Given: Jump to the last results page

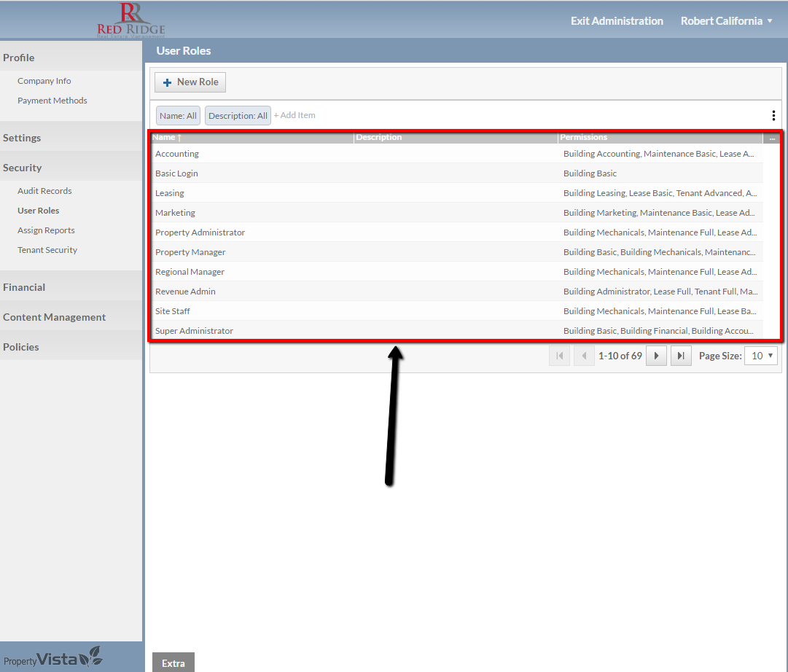Looking at the screenshot, I should click(x=681, y=356).
